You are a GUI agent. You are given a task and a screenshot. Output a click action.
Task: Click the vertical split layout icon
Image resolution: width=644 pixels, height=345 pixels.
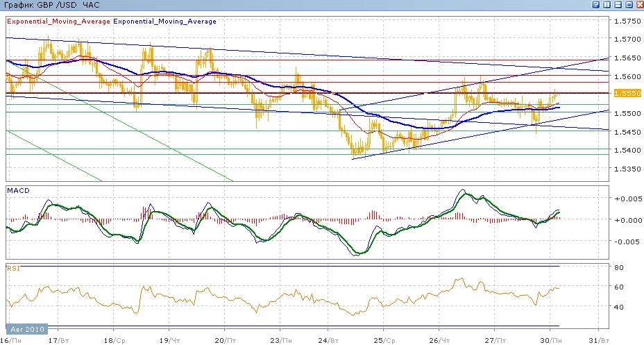click(x=607, y=5)
